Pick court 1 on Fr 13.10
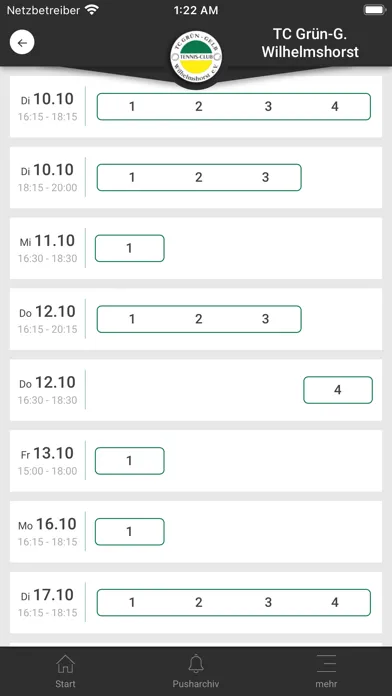392x696 pixels. click(130, 461)
